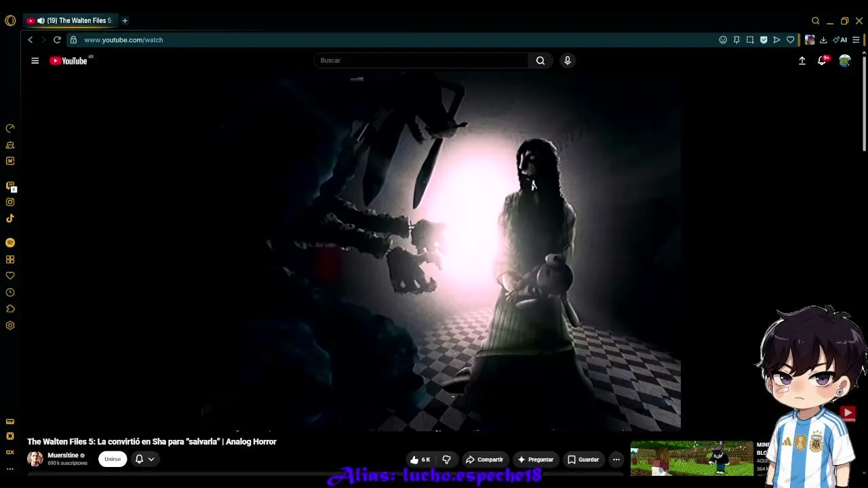Open TikTok in the sidebar
This screenshot has width=868, height=488.
(x=10, y=218)
